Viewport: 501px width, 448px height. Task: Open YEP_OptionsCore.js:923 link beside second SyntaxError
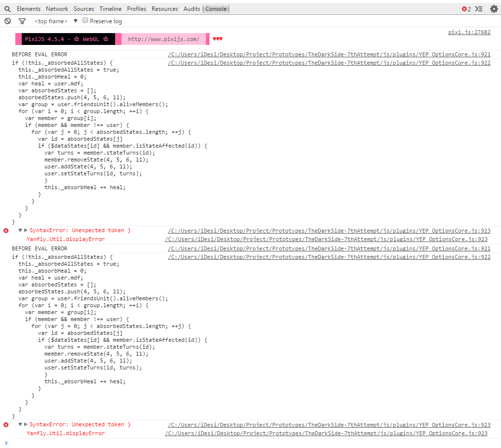point(329,425)
